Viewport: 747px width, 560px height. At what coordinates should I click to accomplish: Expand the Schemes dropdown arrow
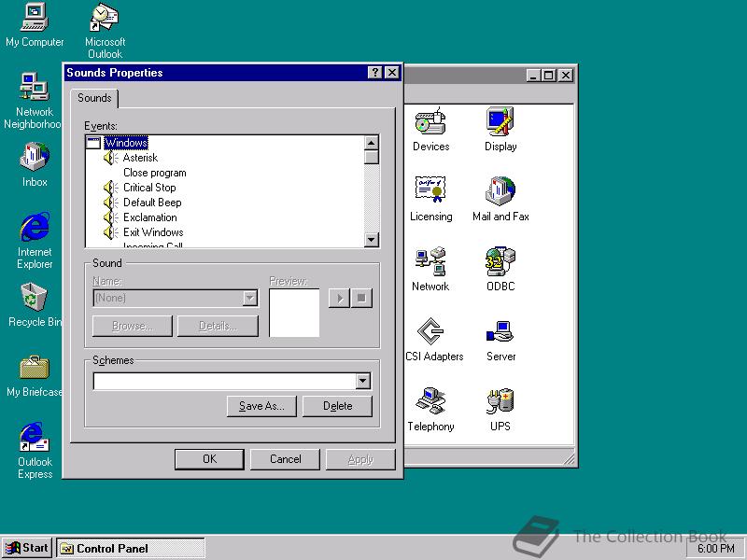[x=362, y=381]
